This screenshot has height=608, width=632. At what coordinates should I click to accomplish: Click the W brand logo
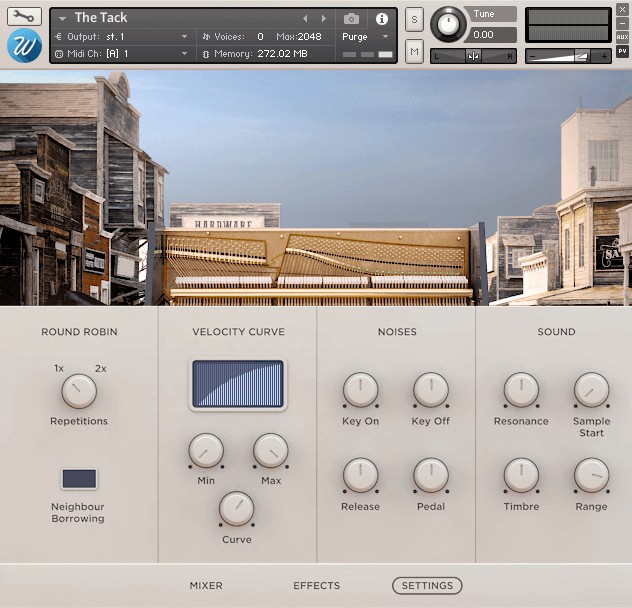click(24, 46)
